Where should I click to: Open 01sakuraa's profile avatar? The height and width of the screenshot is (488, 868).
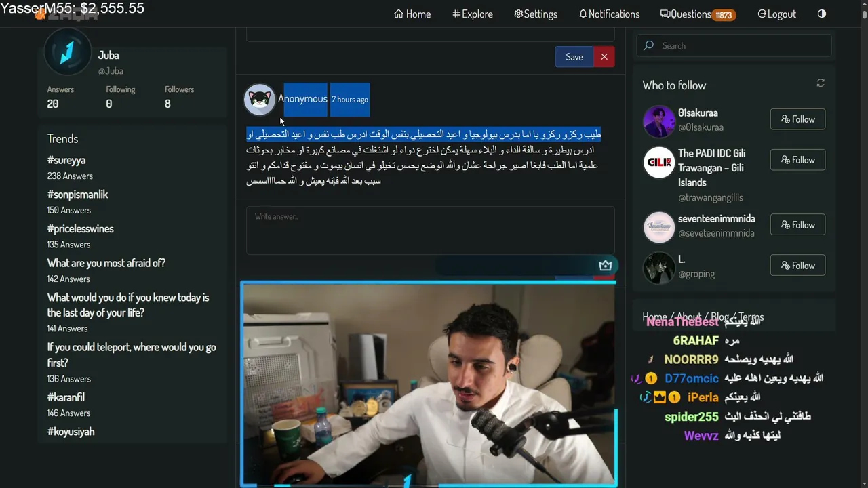tap(659, 122)
